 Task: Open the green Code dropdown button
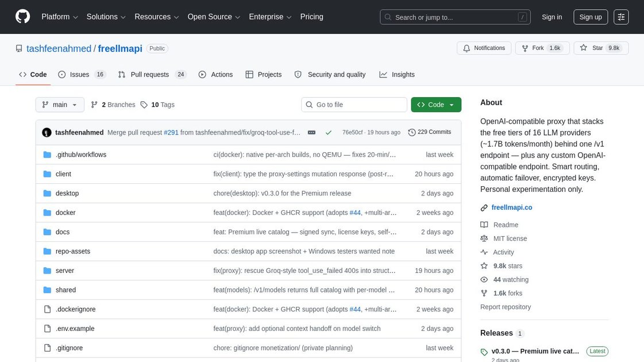(436, 105)
